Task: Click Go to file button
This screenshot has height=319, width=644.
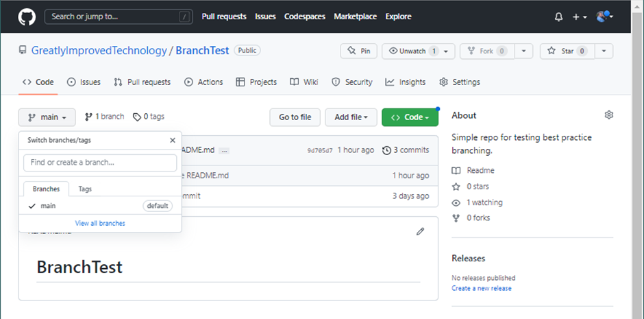Action: (x=295, y=117)
